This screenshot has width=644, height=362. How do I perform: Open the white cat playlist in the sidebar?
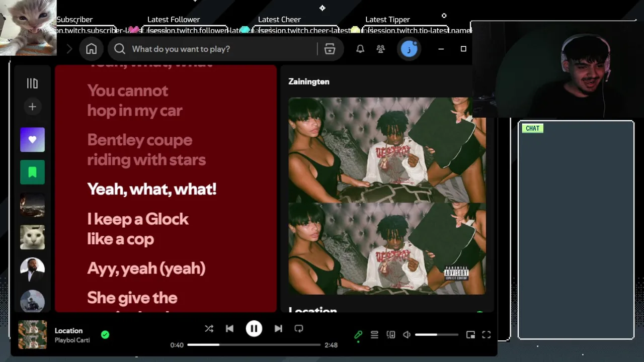coord(32,237)
